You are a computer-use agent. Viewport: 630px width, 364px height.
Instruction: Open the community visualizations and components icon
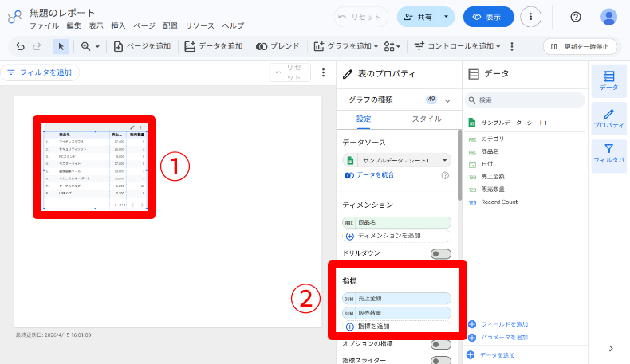392,46
